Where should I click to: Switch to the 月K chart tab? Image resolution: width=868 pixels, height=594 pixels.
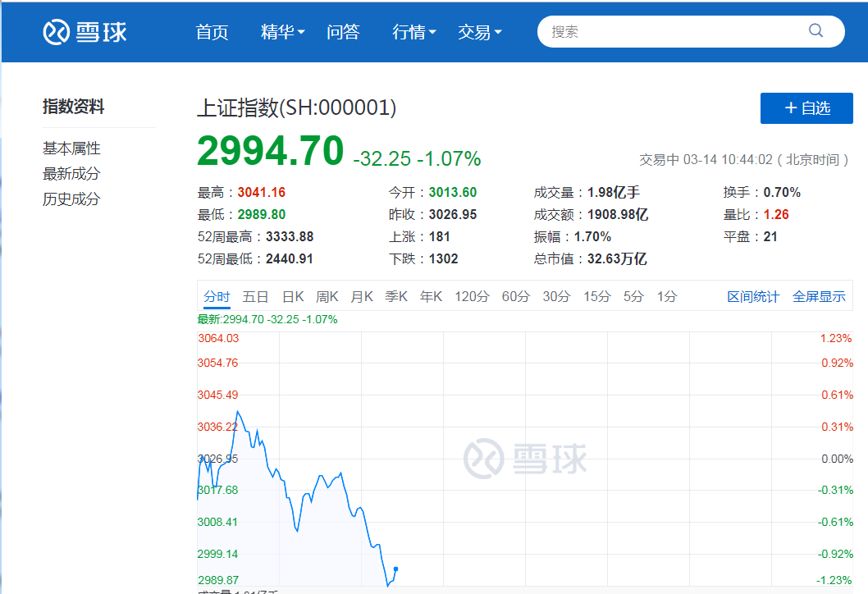pyautogui.click(x=362, y=297)
